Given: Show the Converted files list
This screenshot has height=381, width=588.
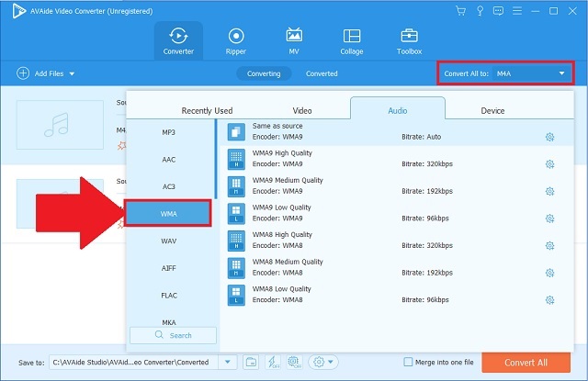Looking at the screenshot, I should (x=322, y=73).
